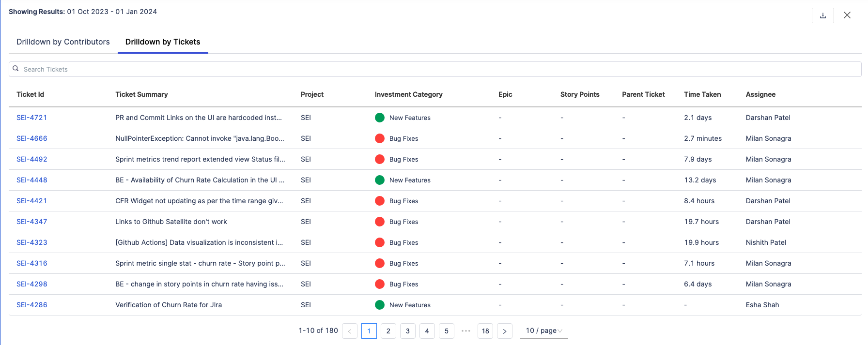Image resolution: width=868 pixels, height=345 pixels.
Task: Open ticket SEI-4286 link
Action: [32, 305]
